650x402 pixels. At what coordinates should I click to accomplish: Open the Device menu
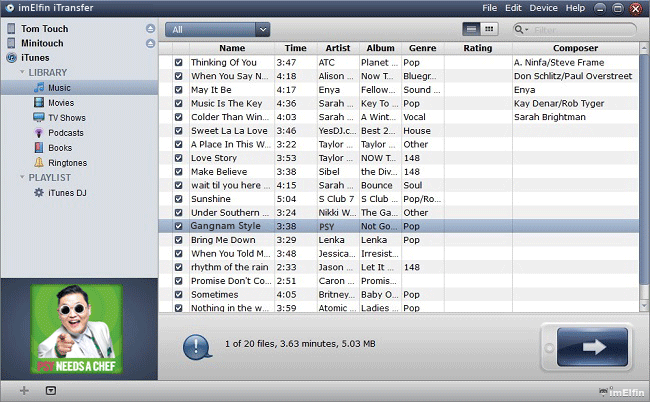tap(544, 8)
